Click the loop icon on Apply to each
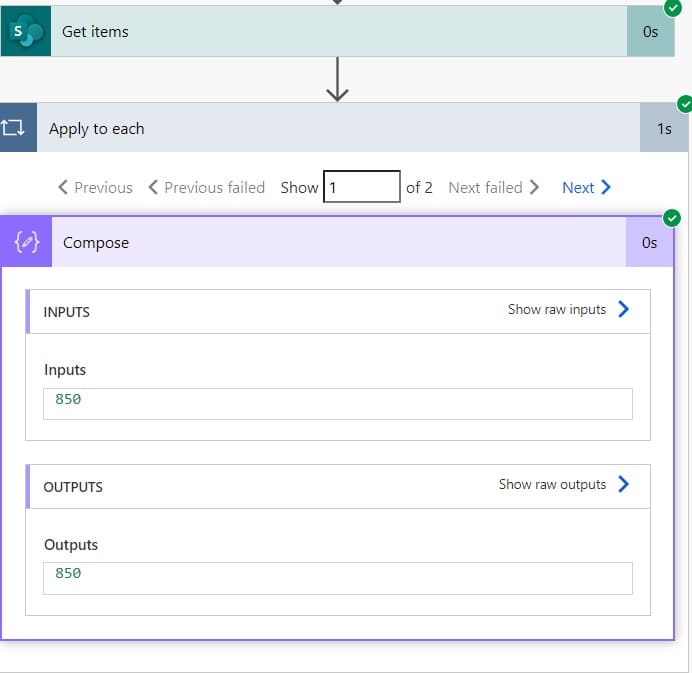 coord(13,128)
